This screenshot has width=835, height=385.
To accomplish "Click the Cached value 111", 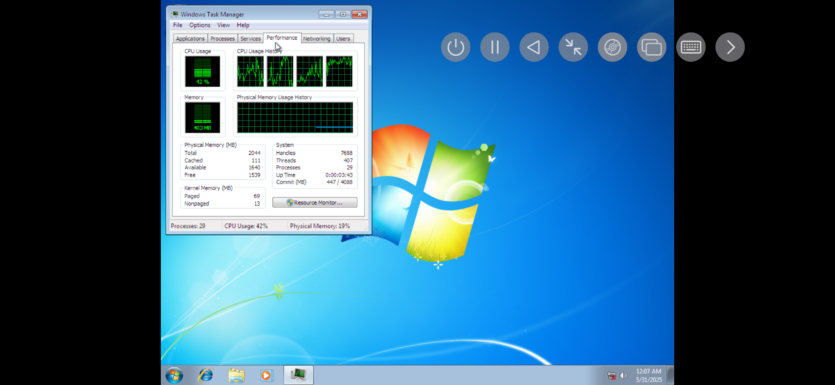I will point(256,160).
